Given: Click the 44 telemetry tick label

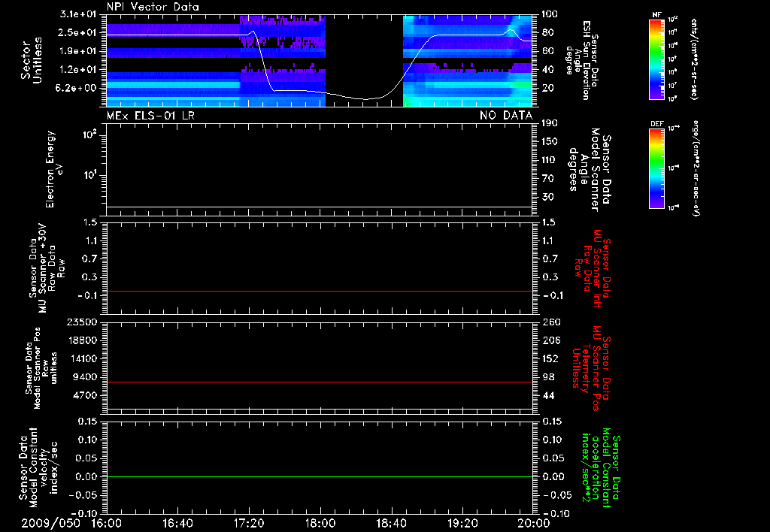Looking at the screenshot, I should click(548, 395).
